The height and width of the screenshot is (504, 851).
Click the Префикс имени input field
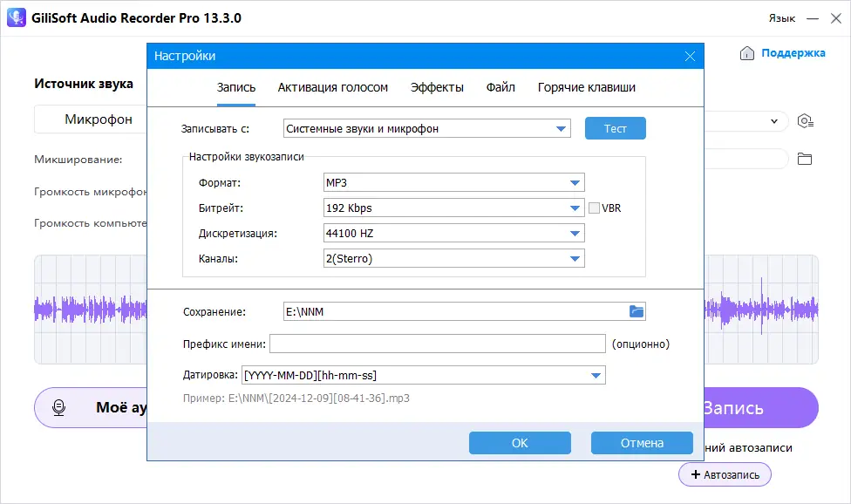pyautogui.click(x=438, y=344)
